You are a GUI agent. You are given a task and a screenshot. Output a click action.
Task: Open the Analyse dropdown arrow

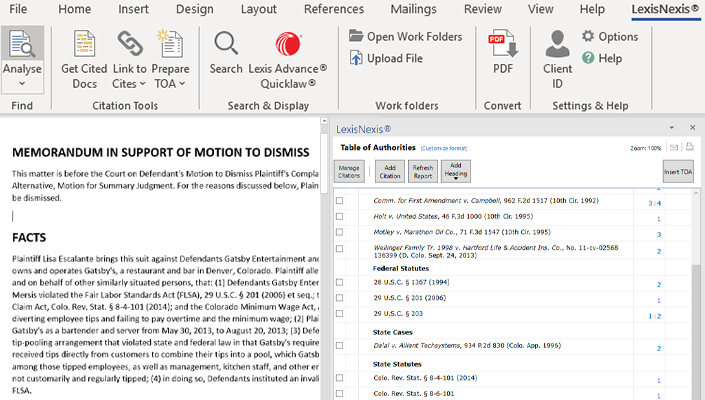pyautogui.click(x=22, y=84)
